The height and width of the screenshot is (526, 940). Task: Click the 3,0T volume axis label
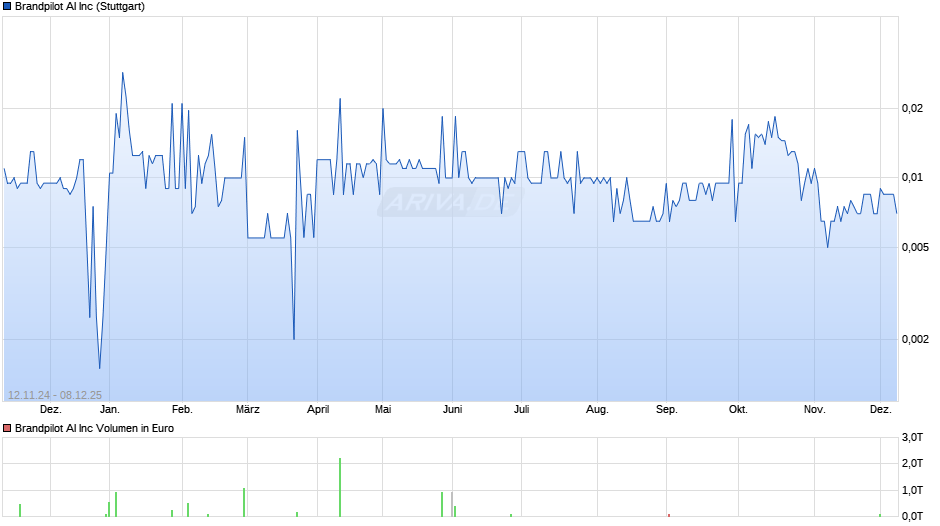click(912, 437)
